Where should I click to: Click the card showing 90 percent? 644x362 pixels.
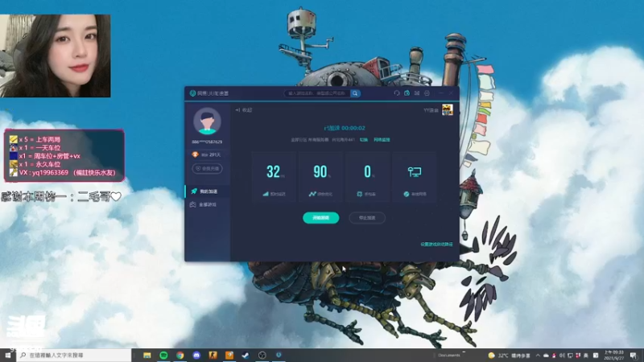click(320, 176)
